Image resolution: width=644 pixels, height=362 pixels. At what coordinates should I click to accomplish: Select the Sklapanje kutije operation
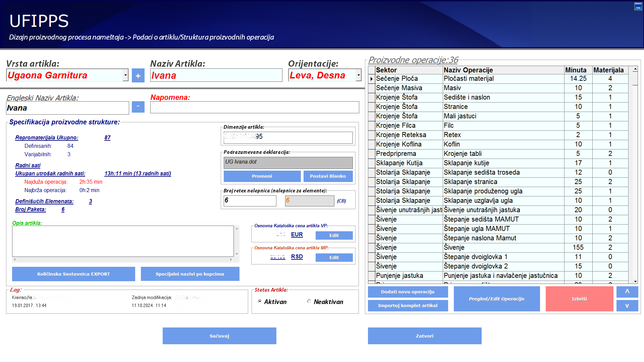[503, 163]
